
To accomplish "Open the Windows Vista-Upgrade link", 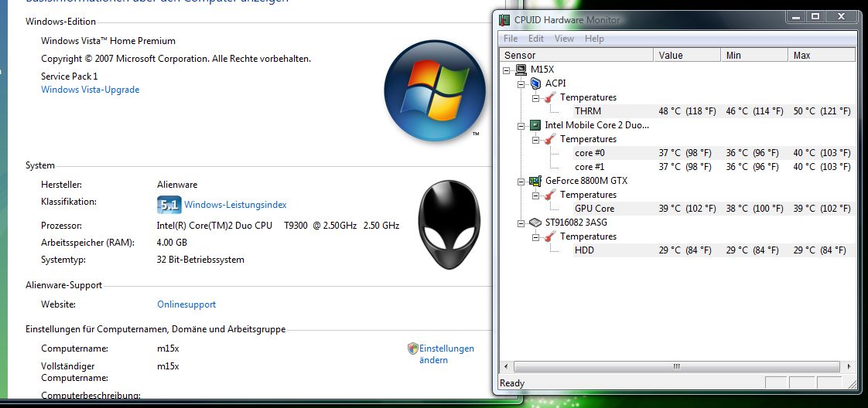I will (91, 90).
